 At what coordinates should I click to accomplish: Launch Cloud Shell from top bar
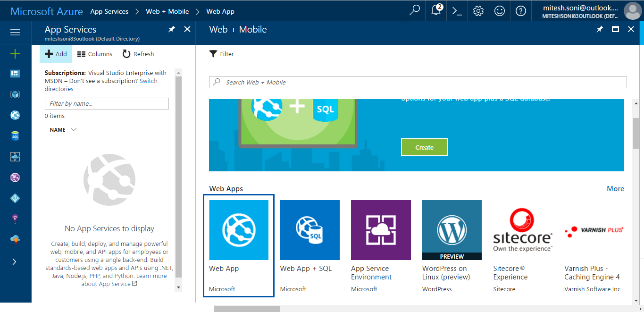coord(457,11)
